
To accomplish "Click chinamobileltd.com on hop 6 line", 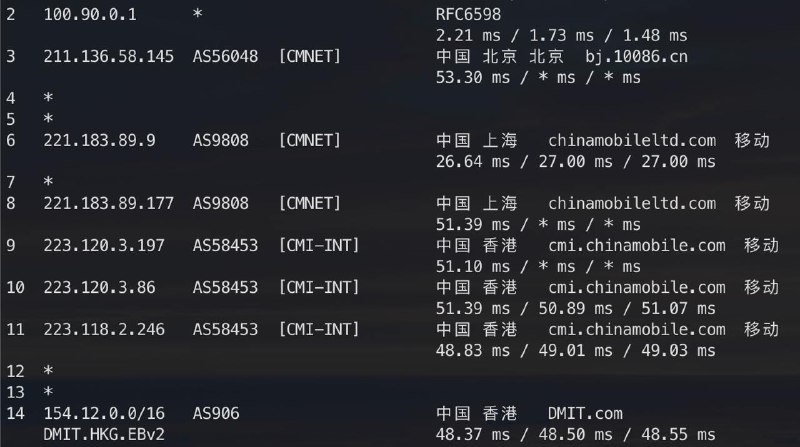I will (632, 140).
